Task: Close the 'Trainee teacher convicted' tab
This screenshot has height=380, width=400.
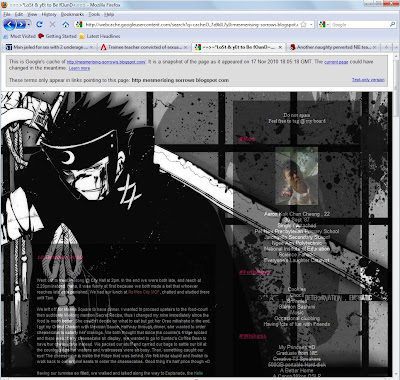Action: [x=186, y=47]
